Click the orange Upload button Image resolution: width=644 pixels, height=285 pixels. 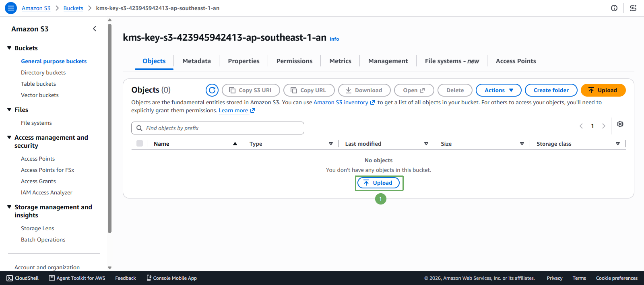[x=603, y=90]
